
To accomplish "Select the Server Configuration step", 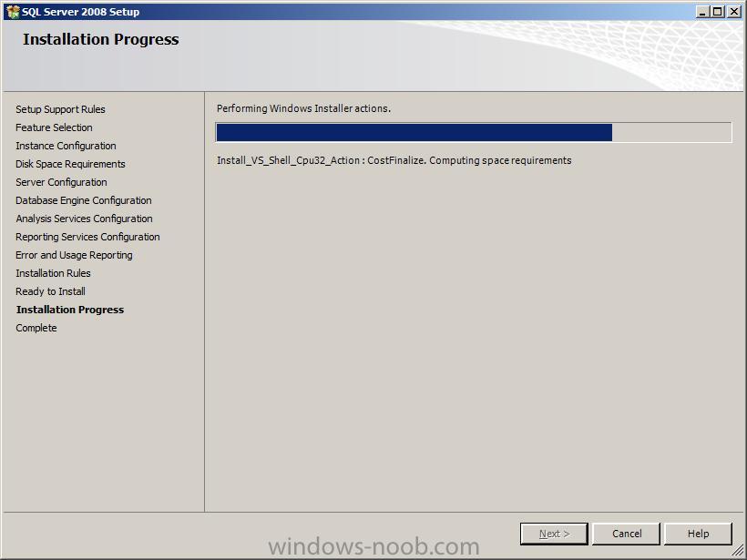I will coord(61,182).
